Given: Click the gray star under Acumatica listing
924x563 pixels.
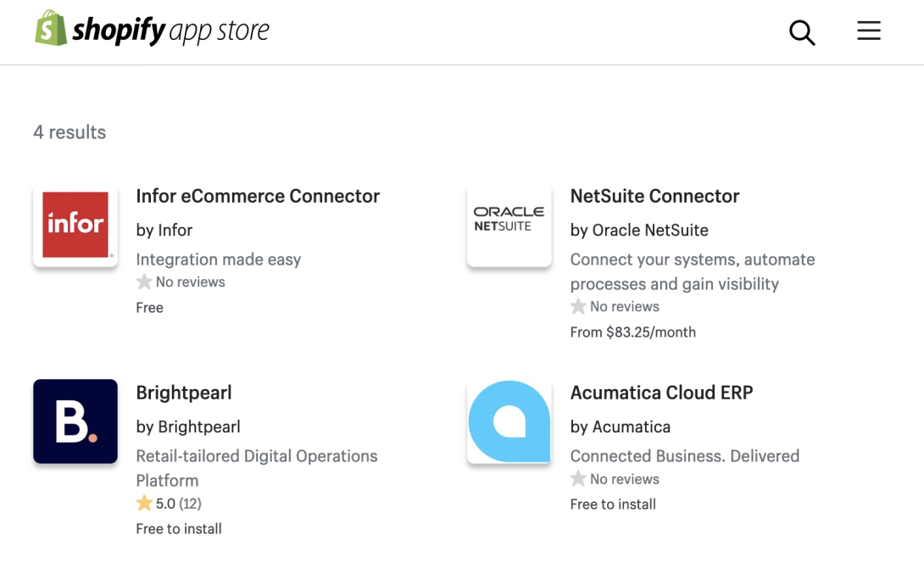Looking at the screenshot, I should pyautogui.click(x=578, y=479).
